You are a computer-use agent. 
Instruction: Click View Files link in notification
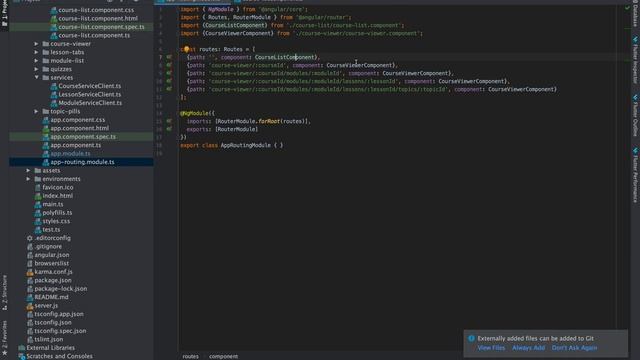point(491,348)
